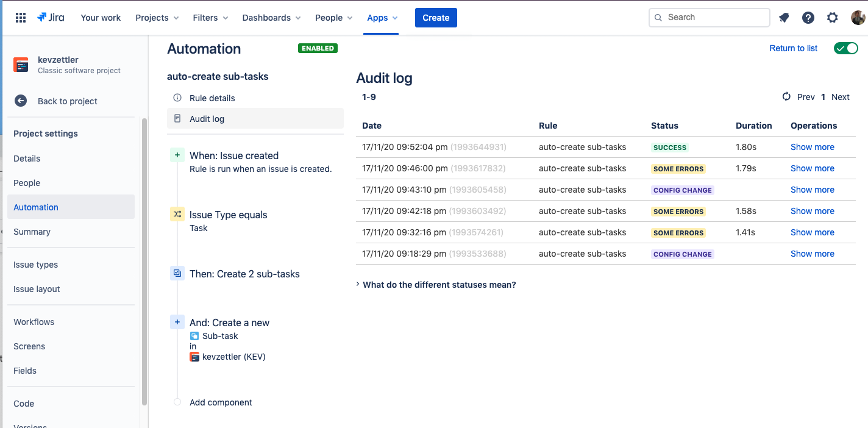Select 'Your work' in the navigation bar
This screenshot has height=428, width=868.
pyautogui.click(x=101, y=18)
